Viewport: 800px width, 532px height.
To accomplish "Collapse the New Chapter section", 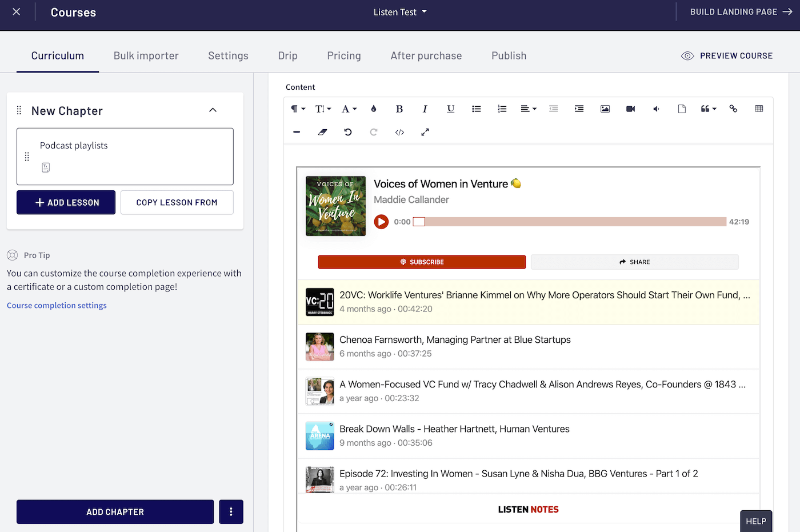I will pyautogui.click(x=213, y=110).
